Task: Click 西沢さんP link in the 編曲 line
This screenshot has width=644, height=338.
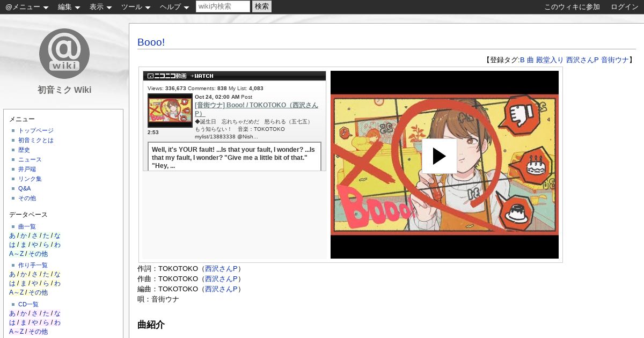Action: coord(221,289)
